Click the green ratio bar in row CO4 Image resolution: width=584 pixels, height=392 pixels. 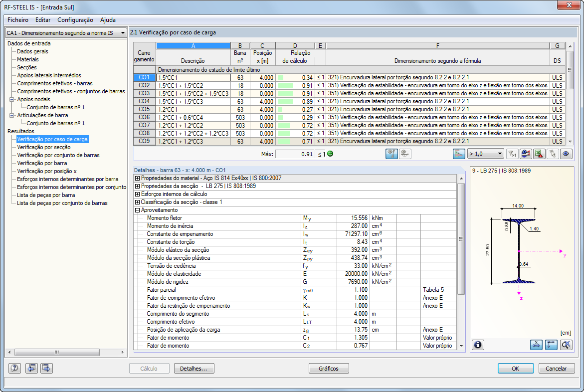tap(286, 101)
